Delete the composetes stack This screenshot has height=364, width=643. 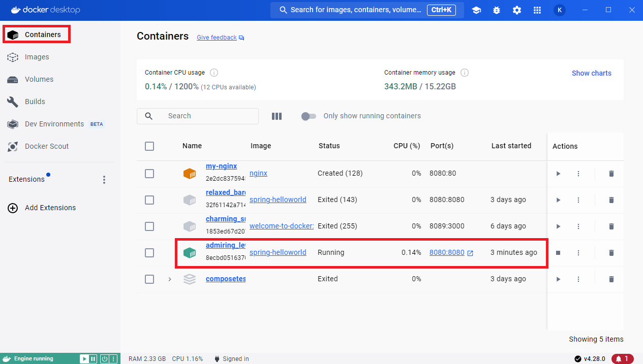point(611,279)
